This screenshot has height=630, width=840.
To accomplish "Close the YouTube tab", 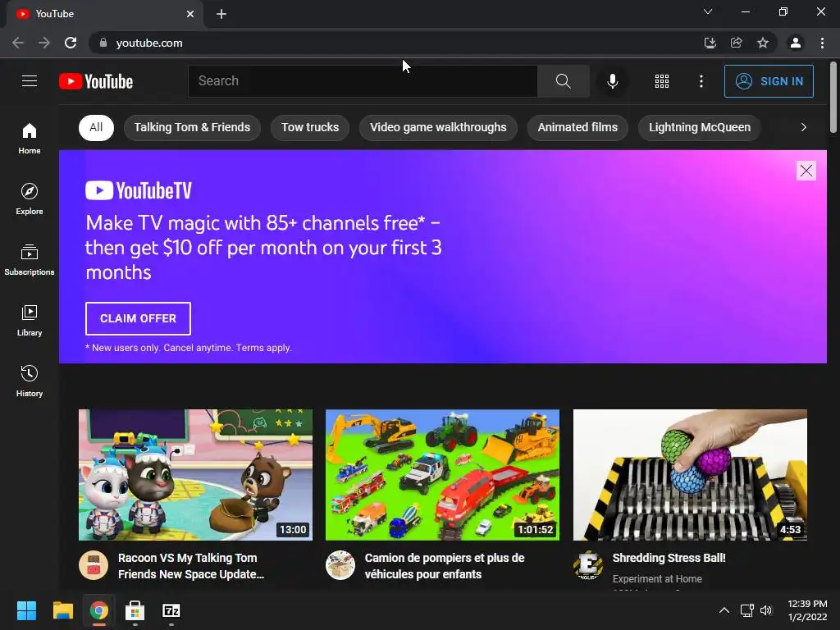I will point(190,14).
